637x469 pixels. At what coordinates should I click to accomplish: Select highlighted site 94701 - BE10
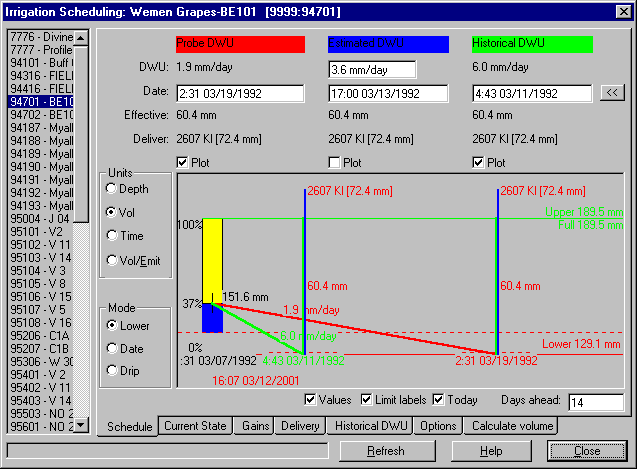(x=41, y=102)
